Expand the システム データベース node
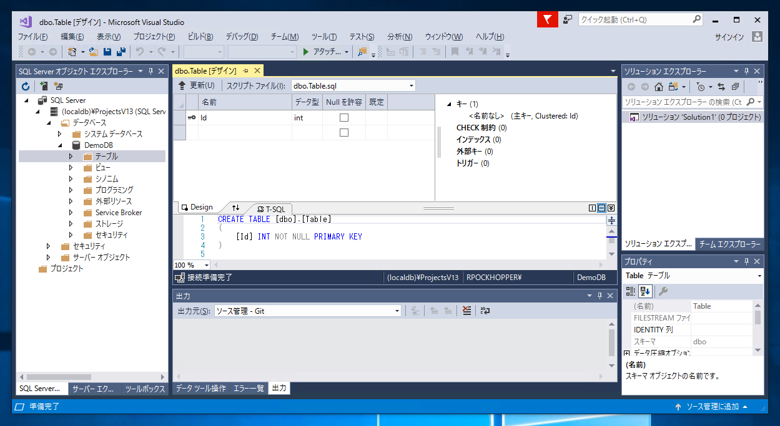The height and width of the screenshot is (426, 780). [x=59, y=134]
